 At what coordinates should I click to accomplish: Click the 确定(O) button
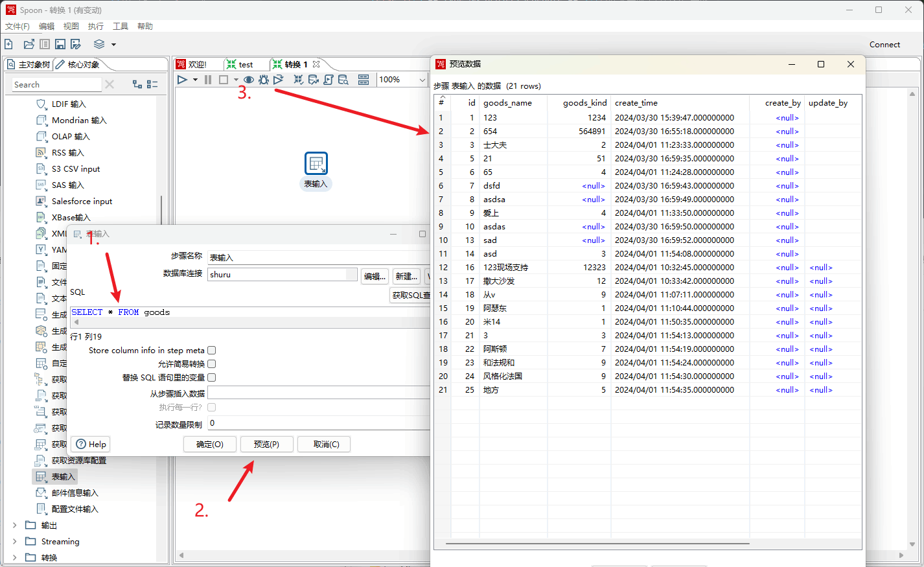point(210,444)
